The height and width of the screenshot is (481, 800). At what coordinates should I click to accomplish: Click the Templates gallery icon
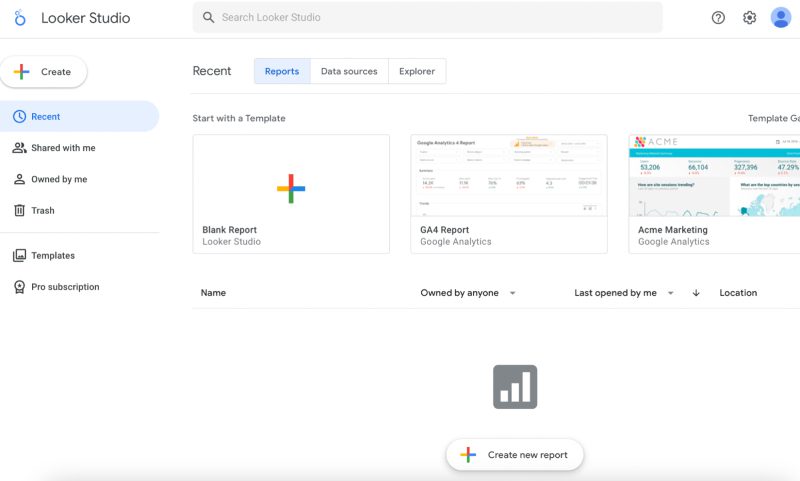19,256
